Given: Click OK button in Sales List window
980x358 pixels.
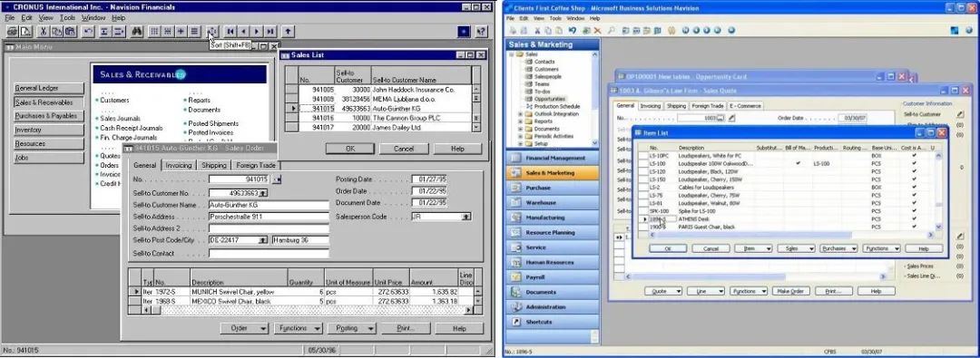Looking at the screenshot, I should click(350, 149).
